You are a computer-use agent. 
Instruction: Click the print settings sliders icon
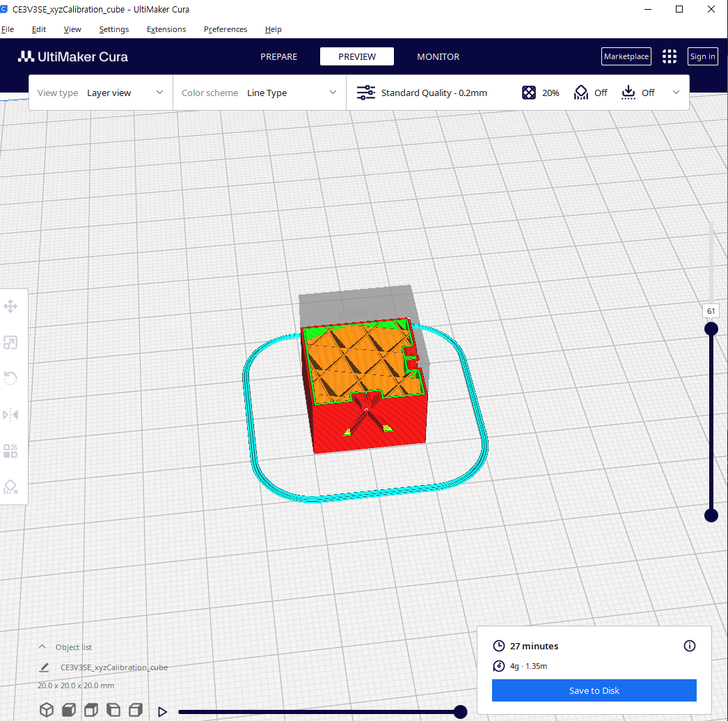click(366, 93)
